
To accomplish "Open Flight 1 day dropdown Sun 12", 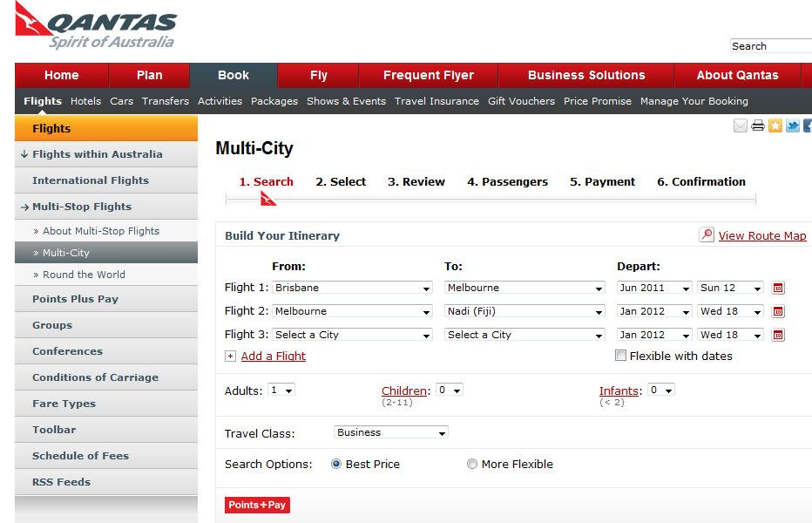I will [731, 288].
